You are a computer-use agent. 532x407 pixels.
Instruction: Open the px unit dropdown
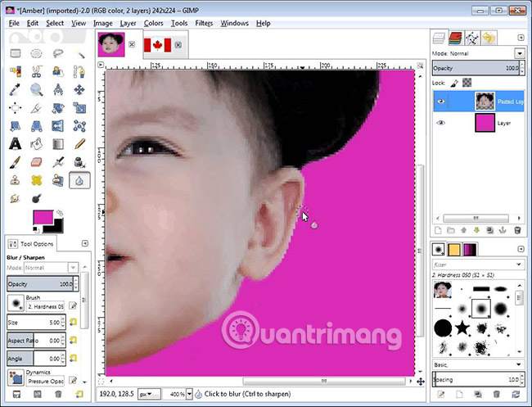tap(148, 393)
